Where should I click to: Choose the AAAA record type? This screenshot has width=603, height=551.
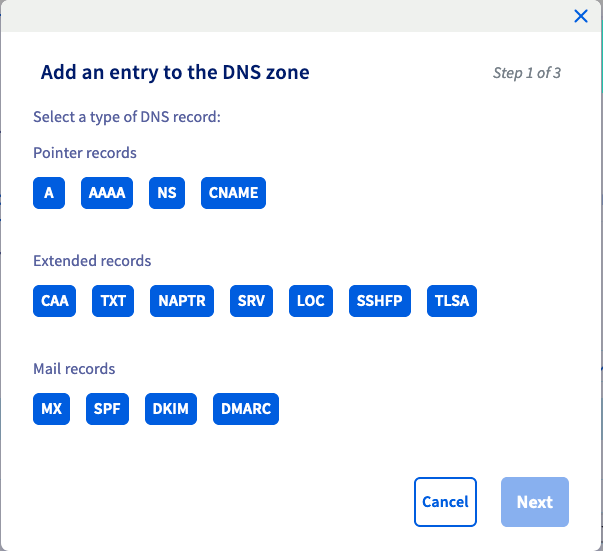point(107,193)
